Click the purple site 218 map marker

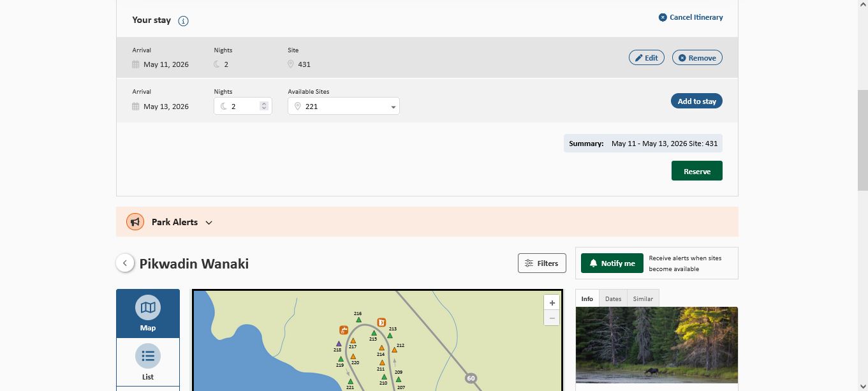(339, 344)
